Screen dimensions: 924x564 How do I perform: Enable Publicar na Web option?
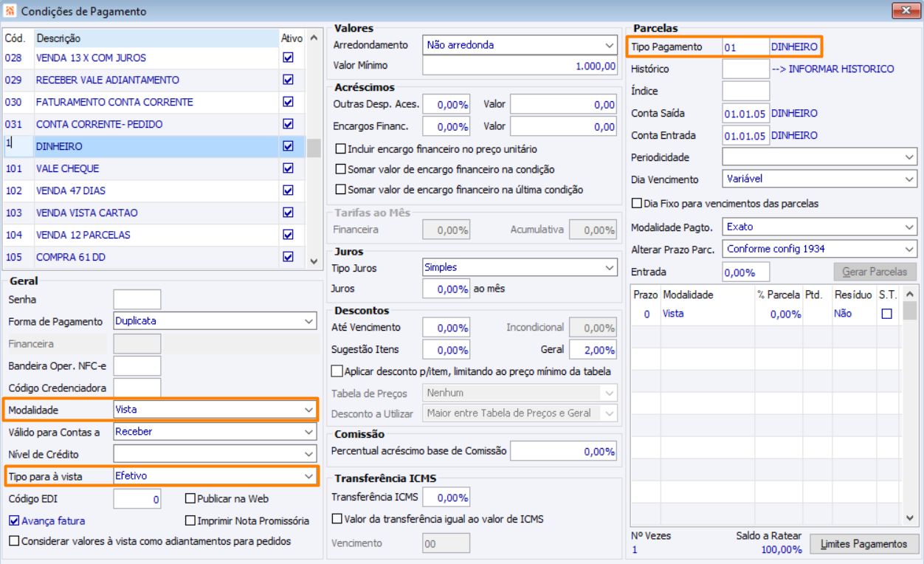tap(190, 498)
